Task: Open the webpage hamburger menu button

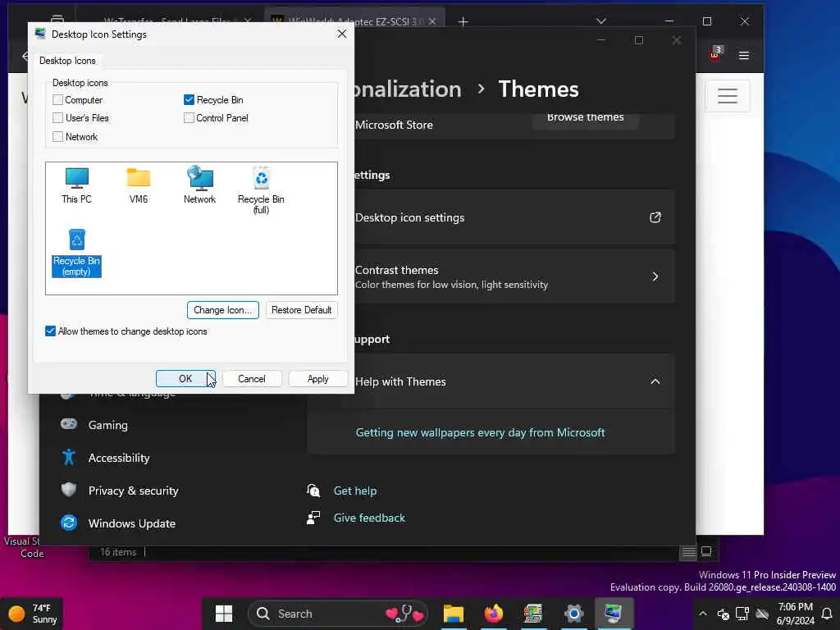Action: (728, 95)
